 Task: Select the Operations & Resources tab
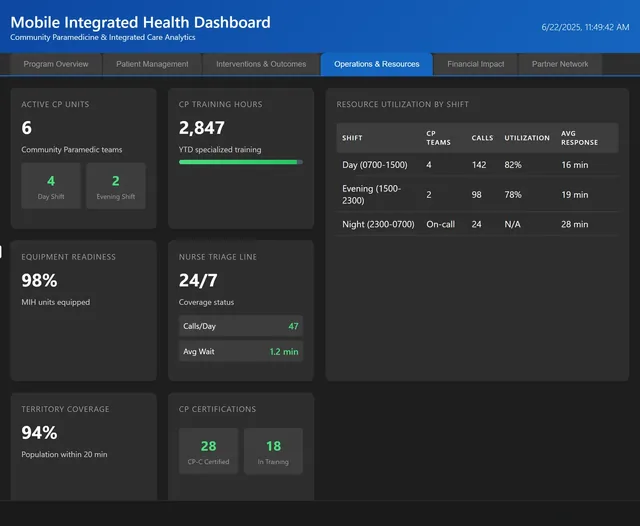(x=376, y=64)
